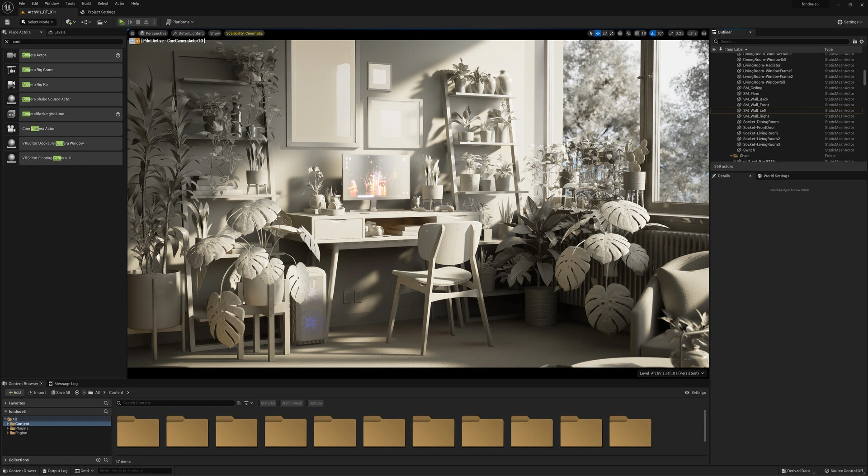Open the Select Mode dropdown
Image resolution: width=868 pixels, height=476 pixels.
pyautogui.click(x=38, y=22)
